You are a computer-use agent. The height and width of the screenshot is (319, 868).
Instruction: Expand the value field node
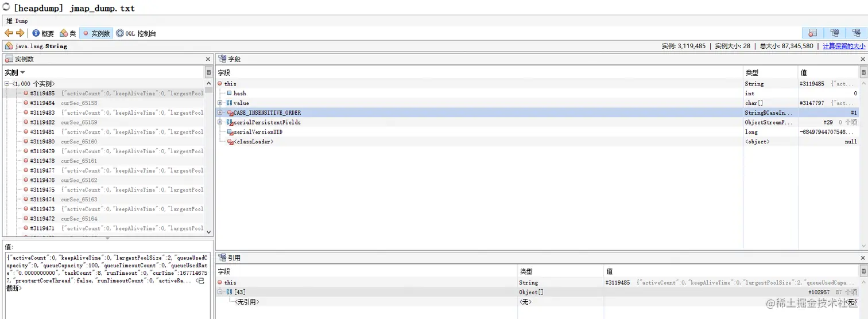[x=220, y=103]
